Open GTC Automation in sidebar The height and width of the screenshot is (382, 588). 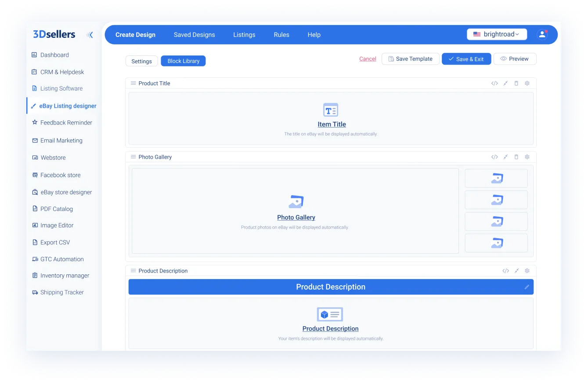(58, 259)
